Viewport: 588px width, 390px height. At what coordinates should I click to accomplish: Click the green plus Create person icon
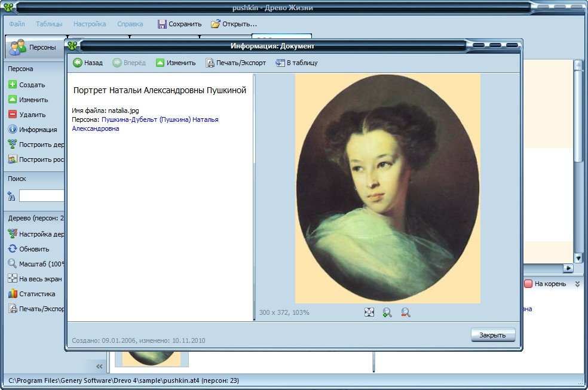(13, 84)
